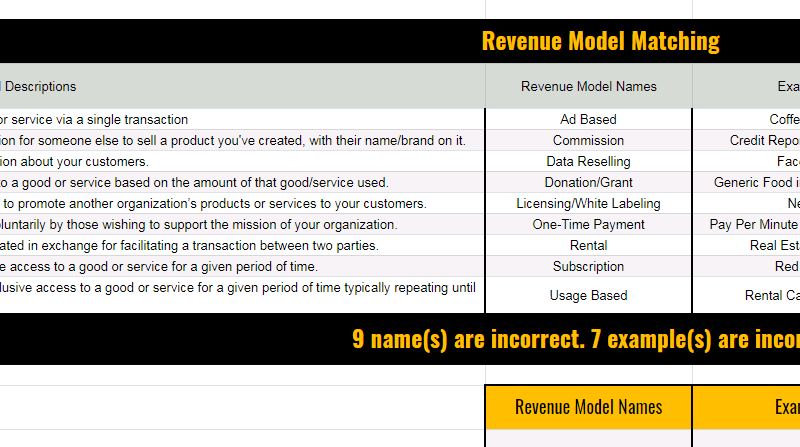The image size is (800, 447).
Task: Select the 'Subscription' cell
Action: coord(588,266)
